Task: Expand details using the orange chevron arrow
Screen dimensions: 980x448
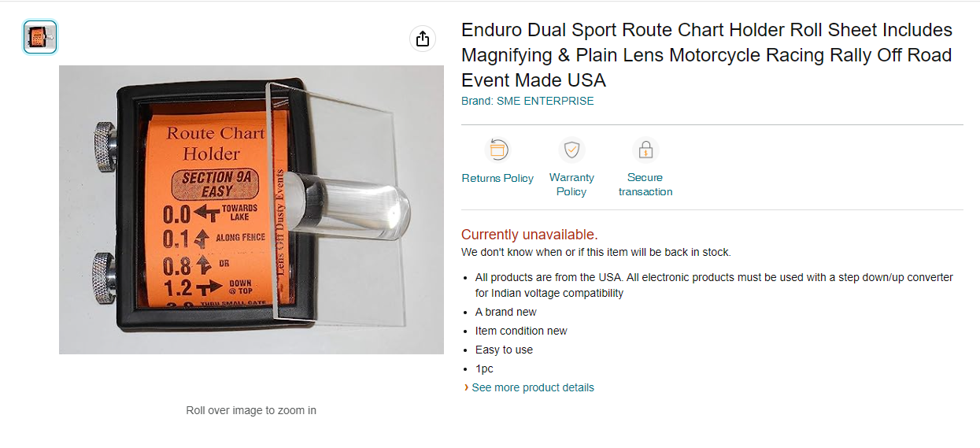Action: (466, 387)
